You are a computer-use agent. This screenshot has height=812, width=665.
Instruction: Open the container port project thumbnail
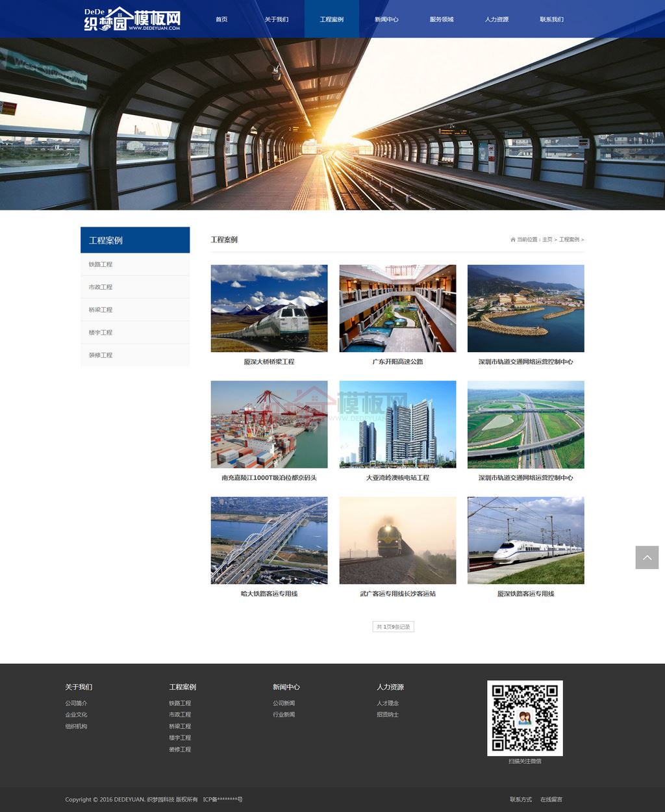point(269,424)
